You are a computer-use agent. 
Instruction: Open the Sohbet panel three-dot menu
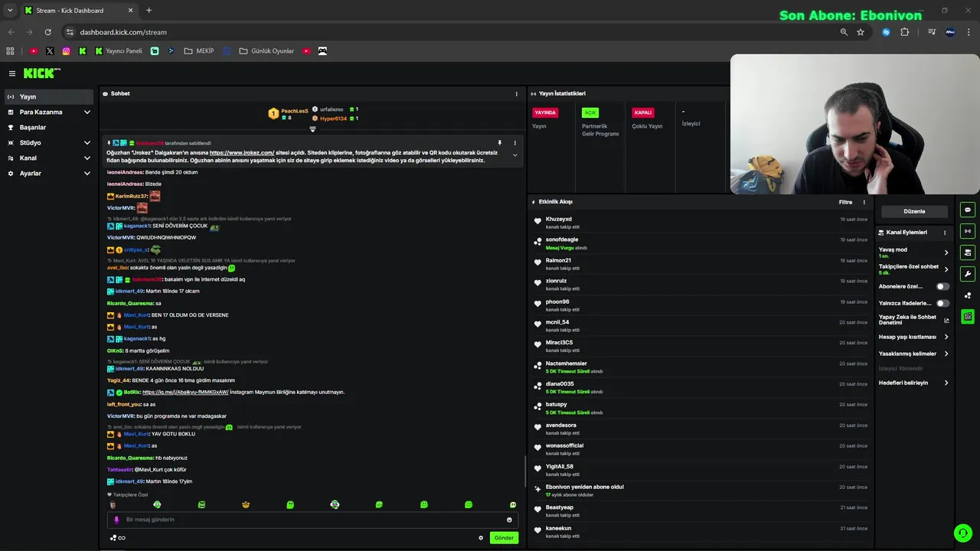tap(516, 93)
